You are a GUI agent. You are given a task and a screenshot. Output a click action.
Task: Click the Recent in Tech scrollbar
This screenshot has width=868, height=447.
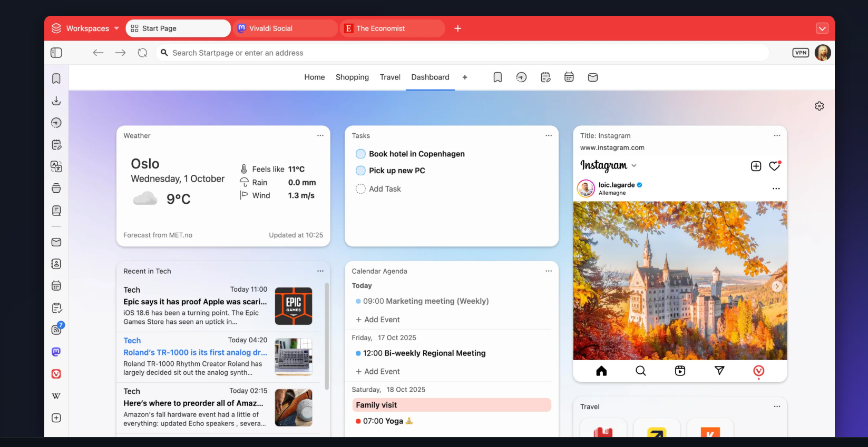pos(327,336)
